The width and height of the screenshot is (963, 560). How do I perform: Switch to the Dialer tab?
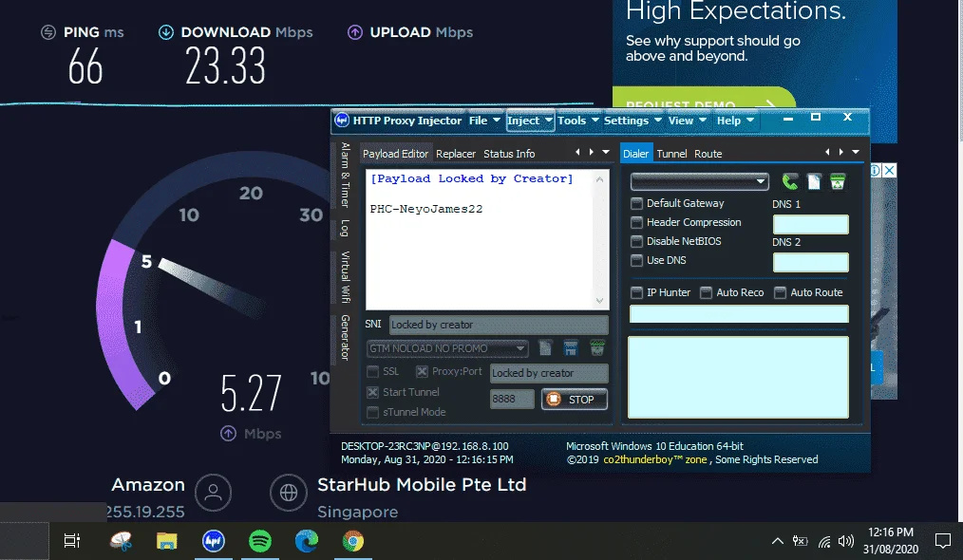(x=635, y=154)
